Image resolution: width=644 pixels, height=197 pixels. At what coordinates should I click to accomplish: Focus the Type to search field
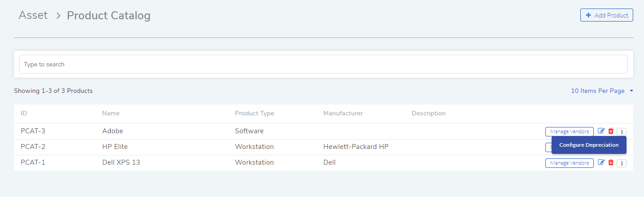pos(323,64)
